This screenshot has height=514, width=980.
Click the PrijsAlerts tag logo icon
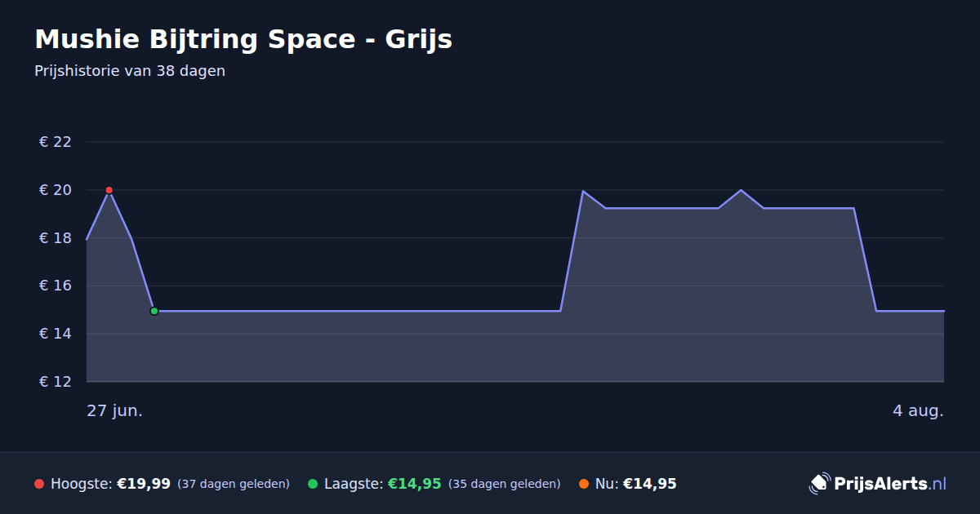click(x=819, y=484)
